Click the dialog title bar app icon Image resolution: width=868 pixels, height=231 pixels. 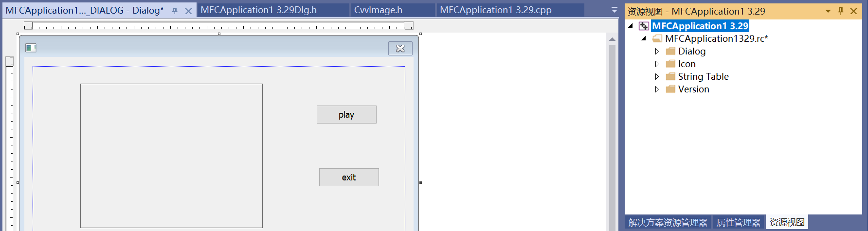31,48
